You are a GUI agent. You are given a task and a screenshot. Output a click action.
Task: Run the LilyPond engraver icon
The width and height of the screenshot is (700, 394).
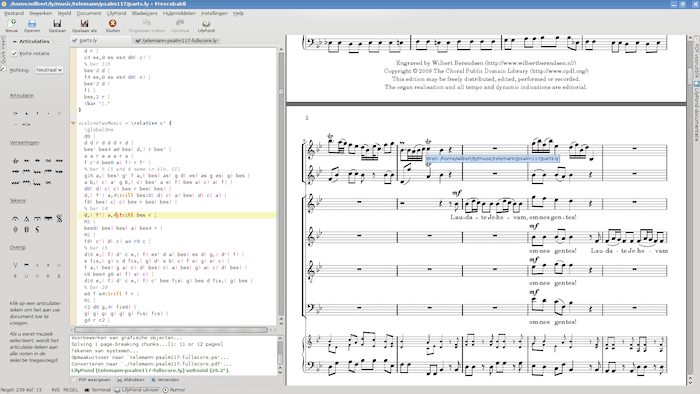206,25
